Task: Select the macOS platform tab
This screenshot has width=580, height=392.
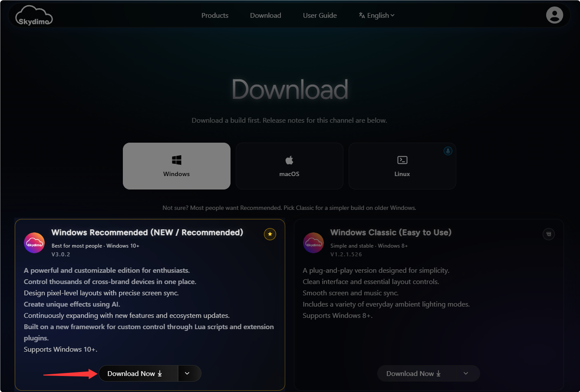Action: [x=290, y=166]
